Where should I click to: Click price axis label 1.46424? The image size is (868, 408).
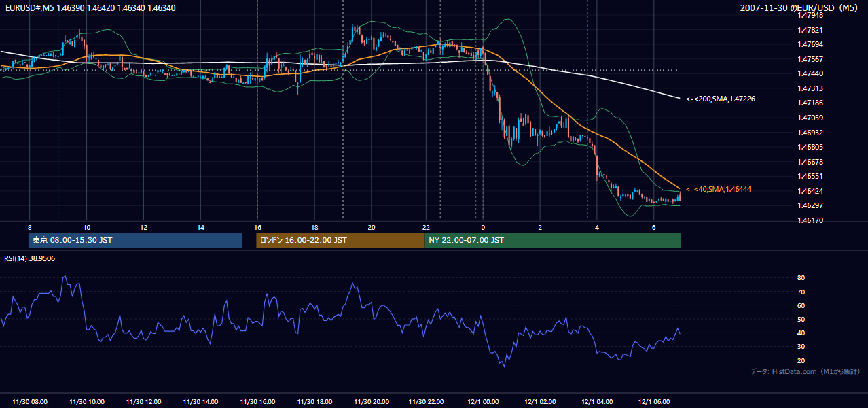coord(810,191)
